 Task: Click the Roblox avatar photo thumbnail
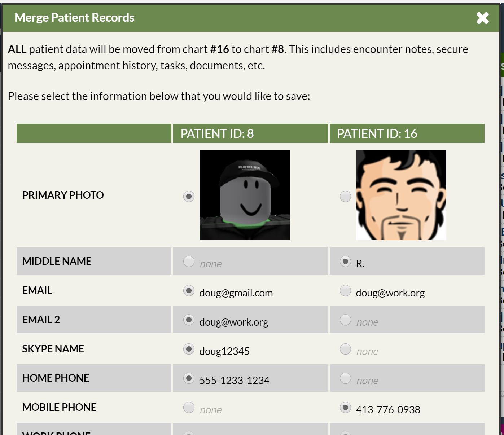(x=244, y=195)
